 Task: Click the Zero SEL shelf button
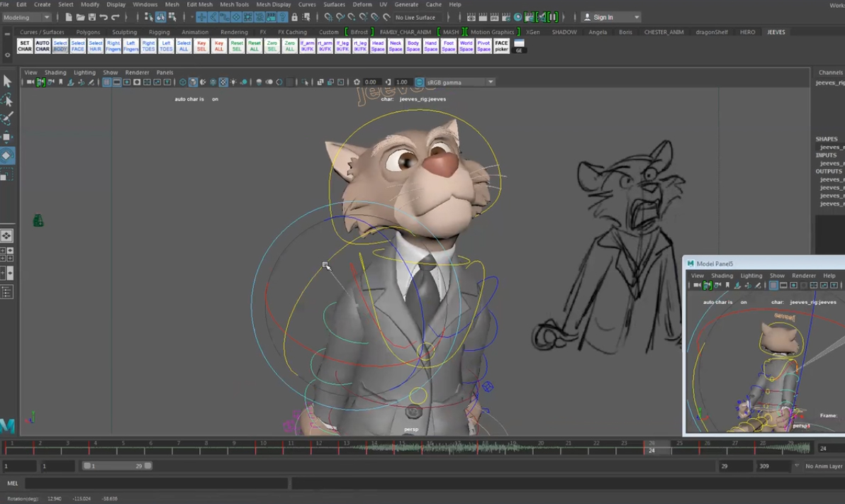coord(272,46)
